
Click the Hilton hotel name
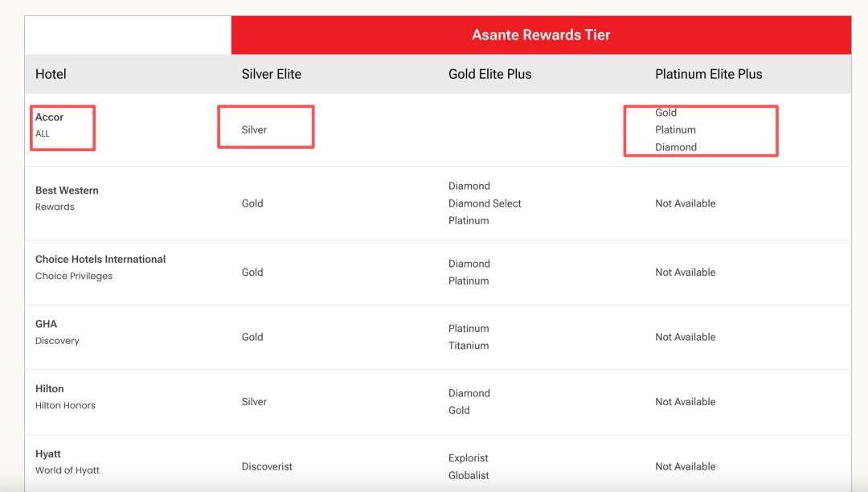49,388
